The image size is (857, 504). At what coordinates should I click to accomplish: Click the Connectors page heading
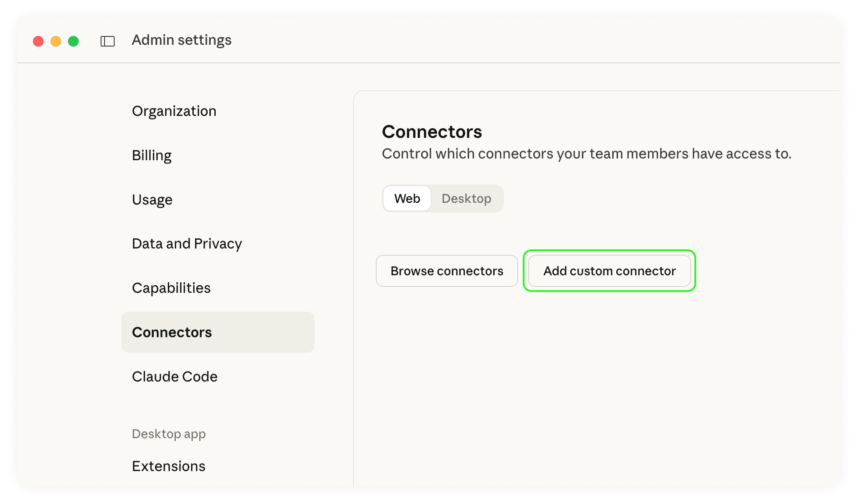click(x=432, y=132)
